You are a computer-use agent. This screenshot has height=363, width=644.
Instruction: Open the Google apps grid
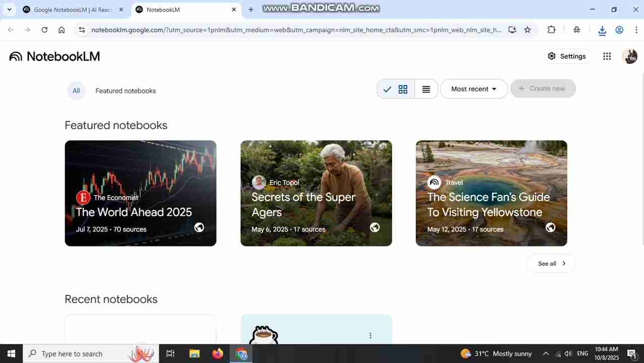click(607, 56)
